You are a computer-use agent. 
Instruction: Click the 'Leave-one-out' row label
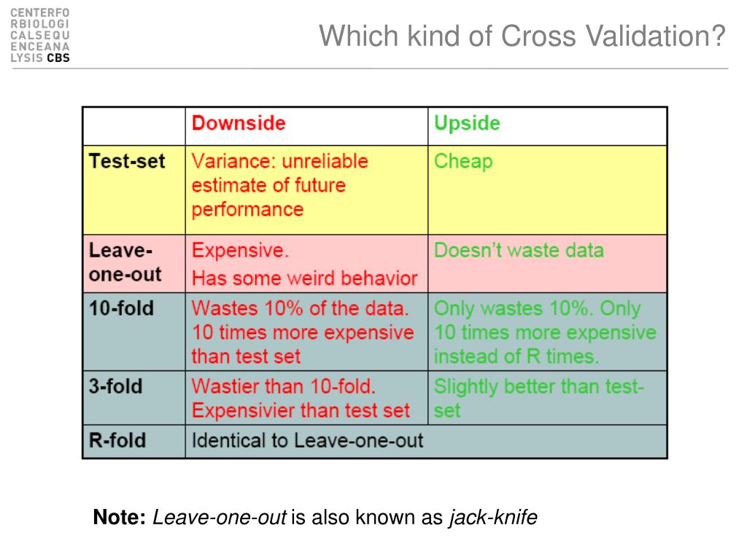click(125, 262)
